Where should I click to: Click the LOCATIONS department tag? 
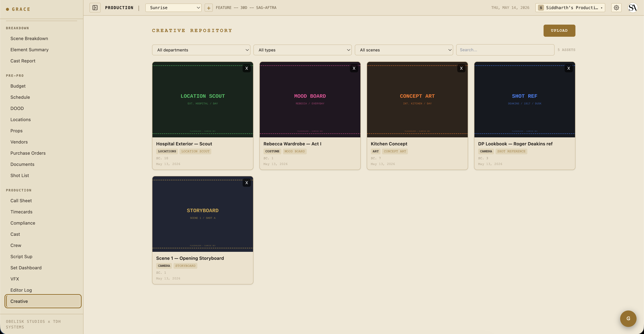coord(167,151)
